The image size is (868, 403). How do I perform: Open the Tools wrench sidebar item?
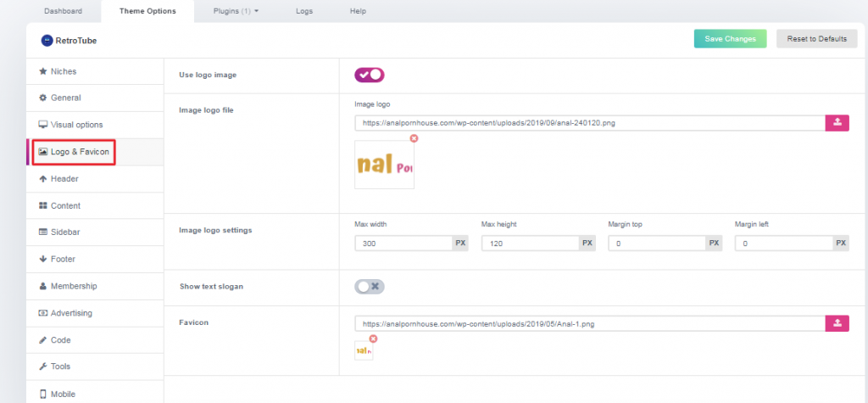(59, 367)
